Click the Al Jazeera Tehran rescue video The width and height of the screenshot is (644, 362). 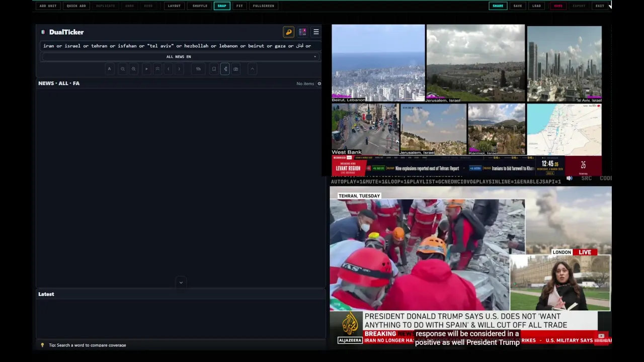[x=427, y=255]
